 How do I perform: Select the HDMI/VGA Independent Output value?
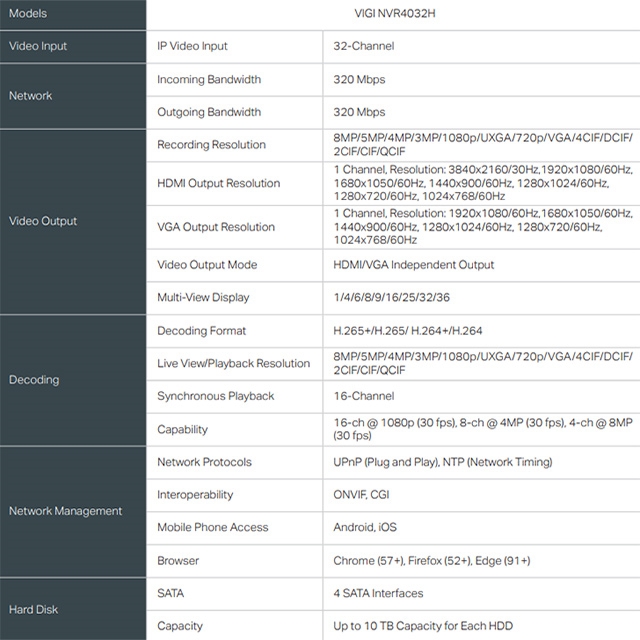[413, 265]
